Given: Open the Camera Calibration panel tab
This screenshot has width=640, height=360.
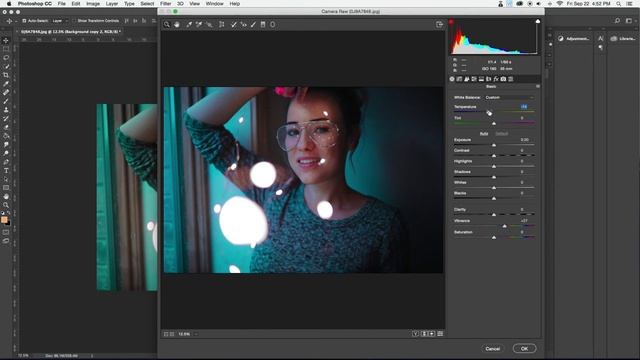Looking at the screenshot, I should pos(503,79).
